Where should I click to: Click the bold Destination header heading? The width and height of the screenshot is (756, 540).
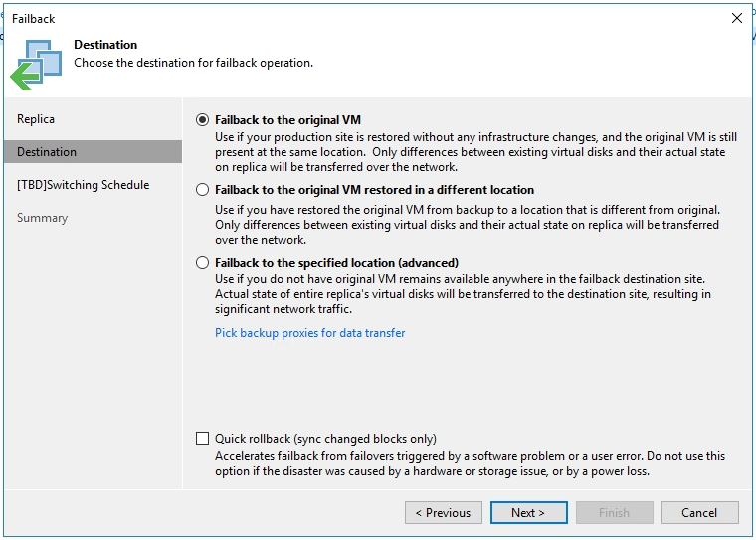click(x=105, y=45)
